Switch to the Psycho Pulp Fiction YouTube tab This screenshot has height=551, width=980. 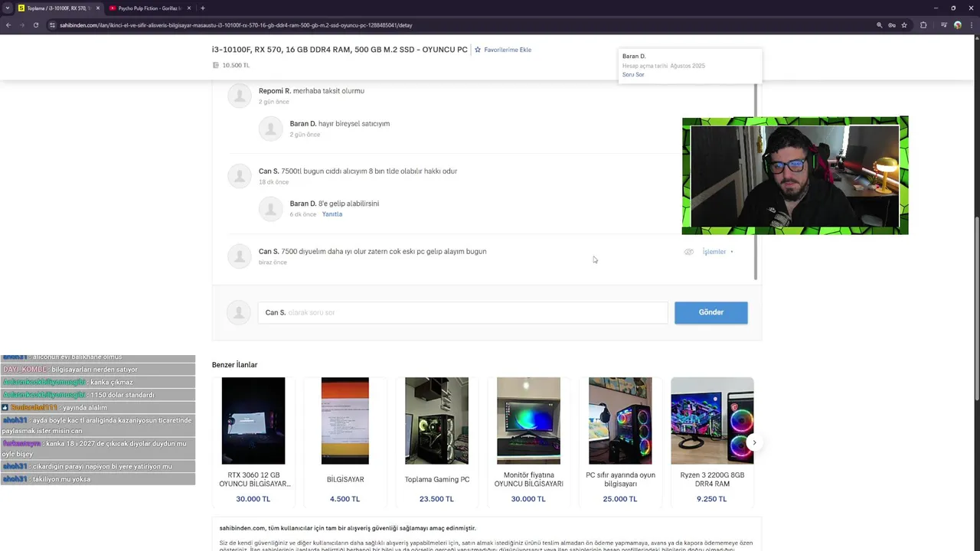150,8
